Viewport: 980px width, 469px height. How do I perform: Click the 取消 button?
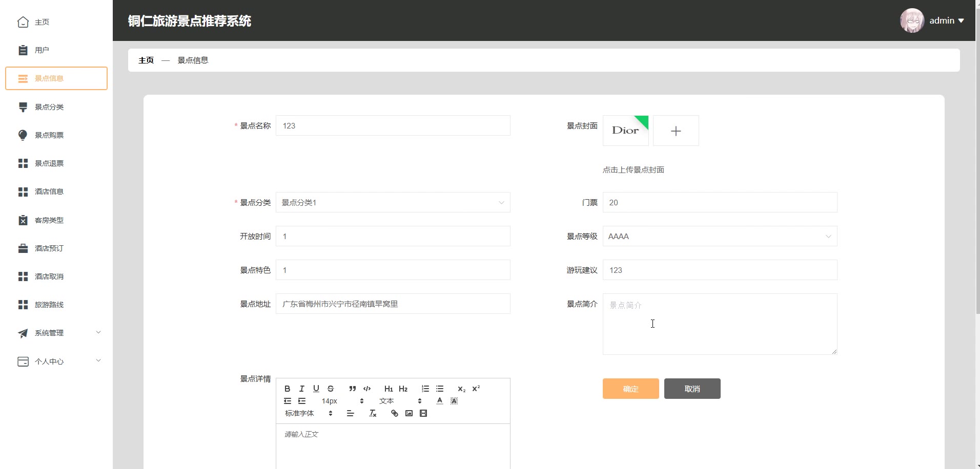click(692, 389)
